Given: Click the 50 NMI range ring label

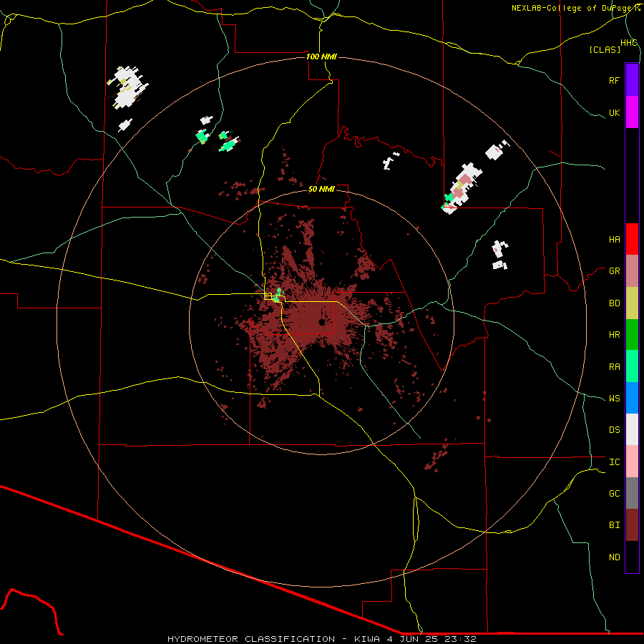Looking at the screenshot, I should pos(321,189).
